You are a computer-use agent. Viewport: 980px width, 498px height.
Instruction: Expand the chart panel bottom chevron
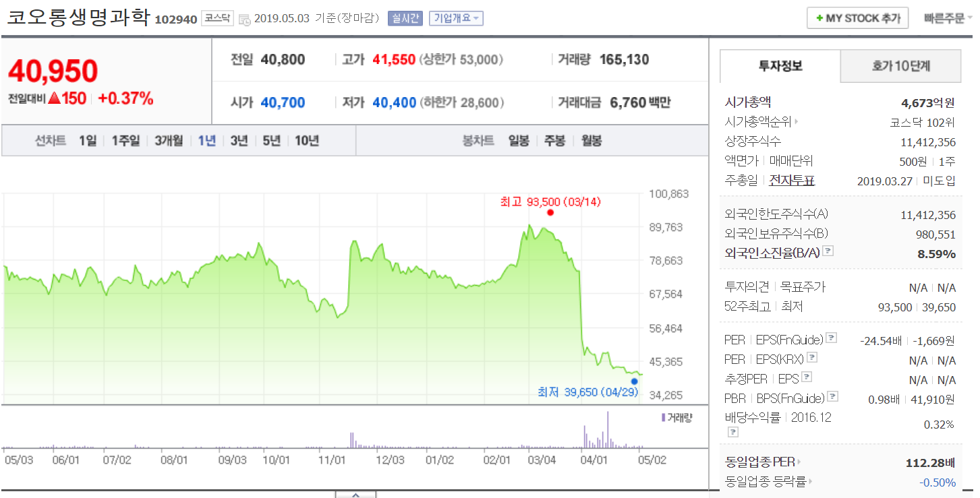click(355, 494)
